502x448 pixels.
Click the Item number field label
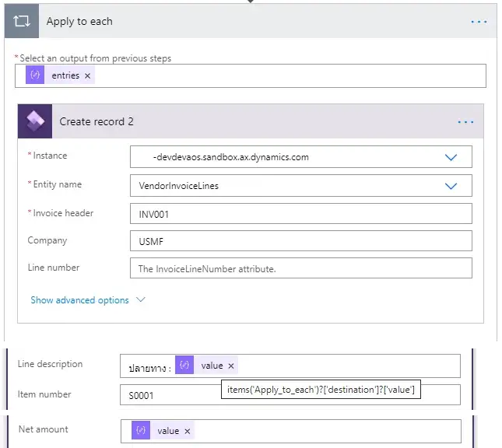[44, 394]
